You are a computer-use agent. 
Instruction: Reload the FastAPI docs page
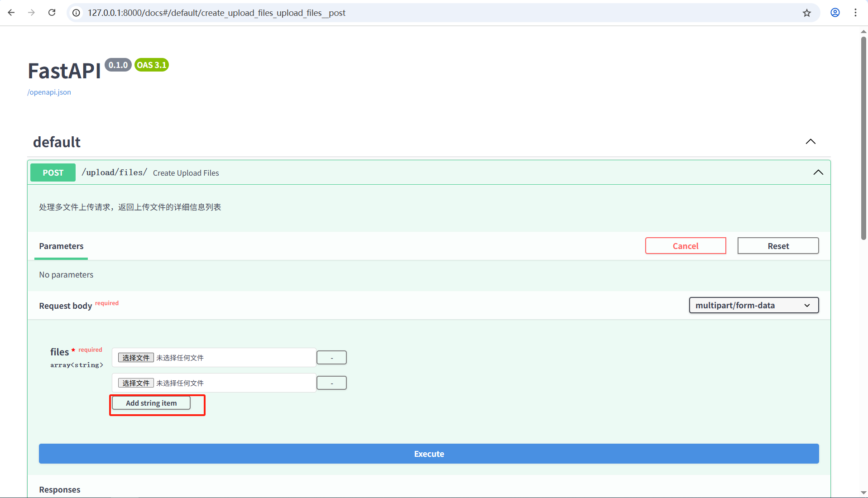(x=52, y=13)
